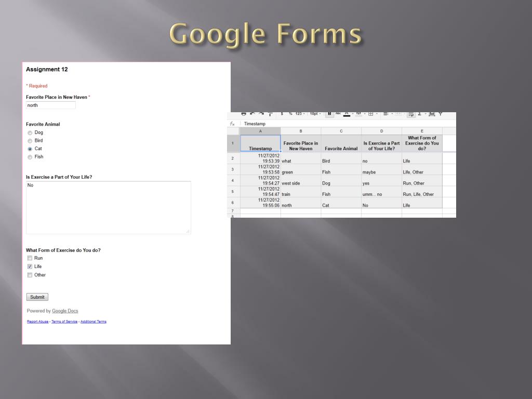Click the cell containing 'train'
532x399 pixels.
click(x=301, y=192)
